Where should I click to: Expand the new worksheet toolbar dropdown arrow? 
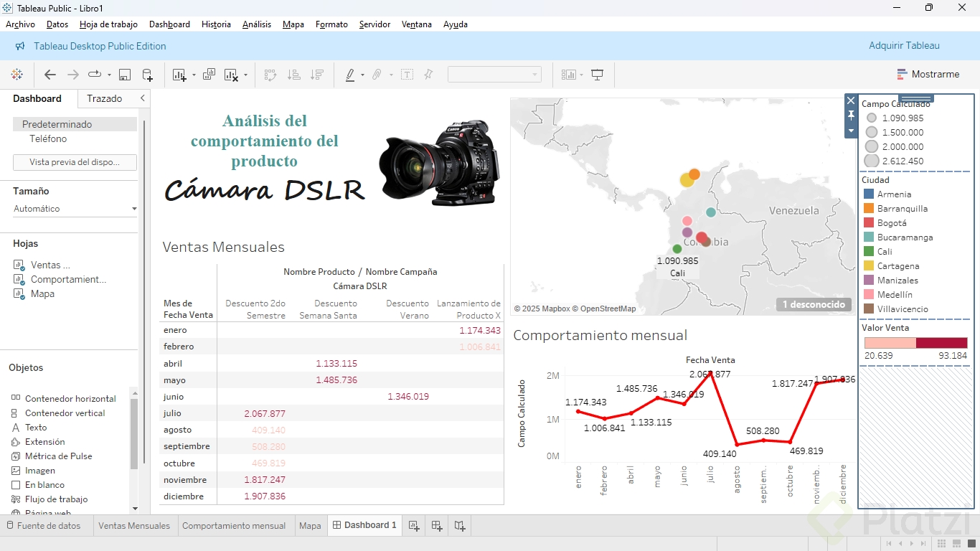(194, 75)
